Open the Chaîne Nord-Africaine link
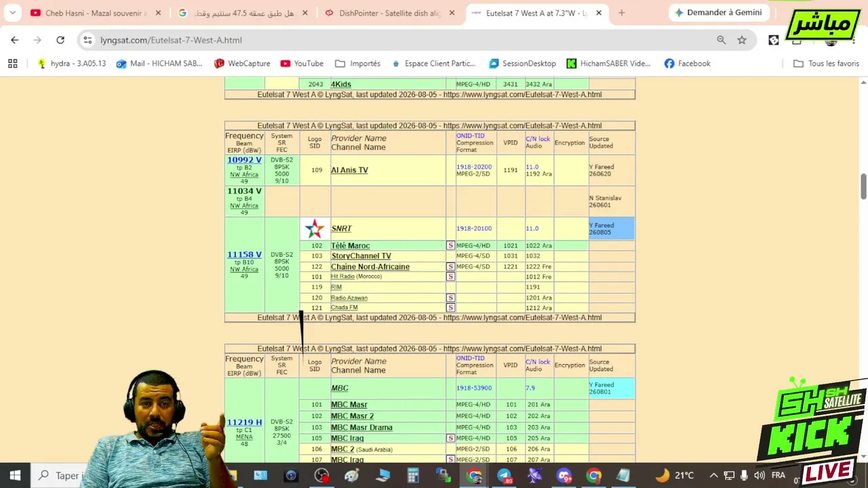Image resolution: width=868 pixels, height=488 pixels. 370,266
